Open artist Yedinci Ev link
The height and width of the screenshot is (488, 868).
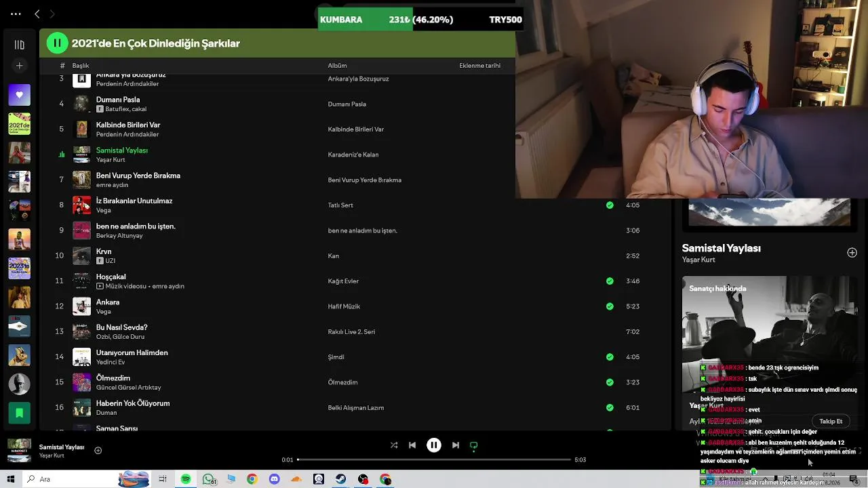(111, 362)
